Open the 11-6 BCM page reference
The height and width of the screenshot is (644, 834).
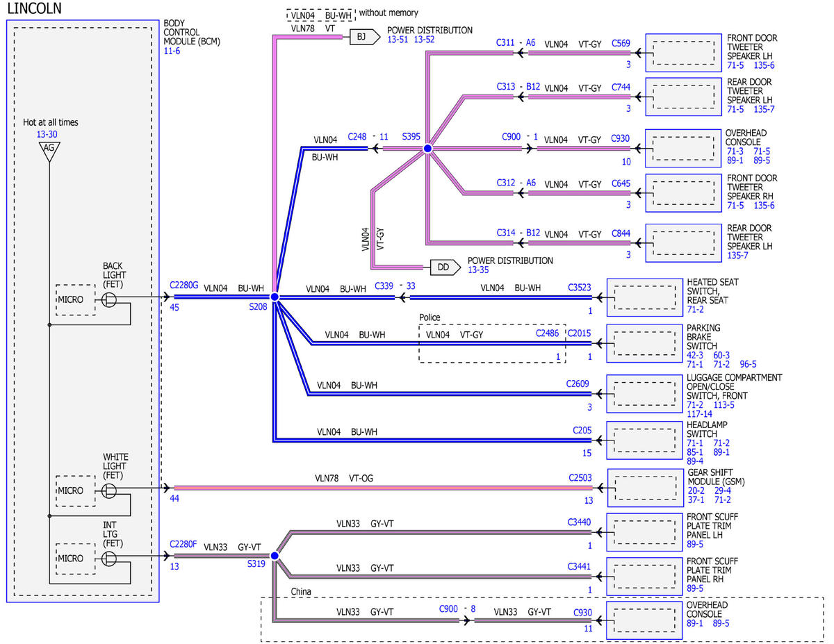coord(172,51)
